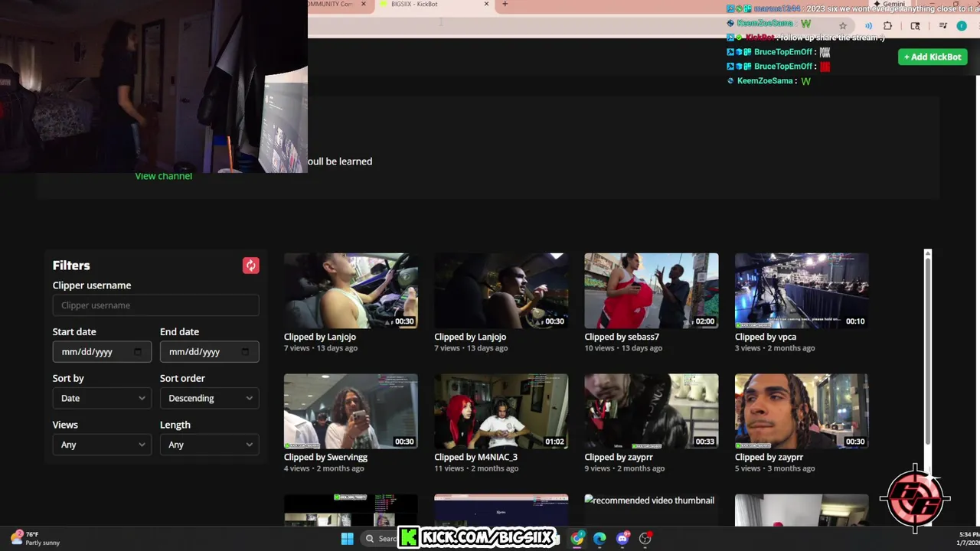Open the End date calendar picker icon
980x551 pixels.
[245, 352]
